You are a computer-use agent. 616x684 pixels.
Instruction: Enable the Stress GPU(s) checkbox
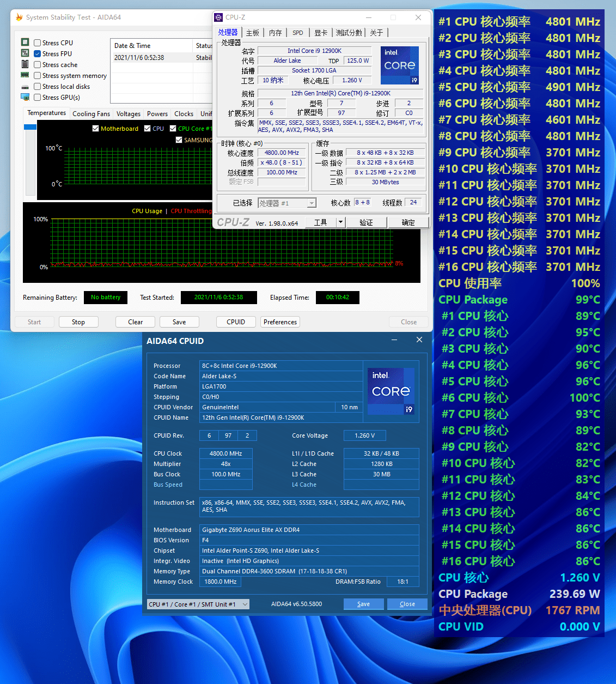pyautogui.click(x=38, y=97)
